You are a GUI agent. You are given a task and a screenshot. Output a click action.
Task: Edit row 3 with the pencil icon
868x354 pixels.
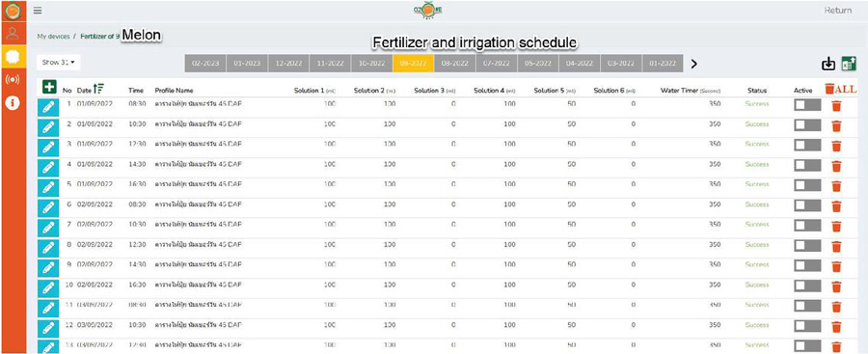click(48, 147)
